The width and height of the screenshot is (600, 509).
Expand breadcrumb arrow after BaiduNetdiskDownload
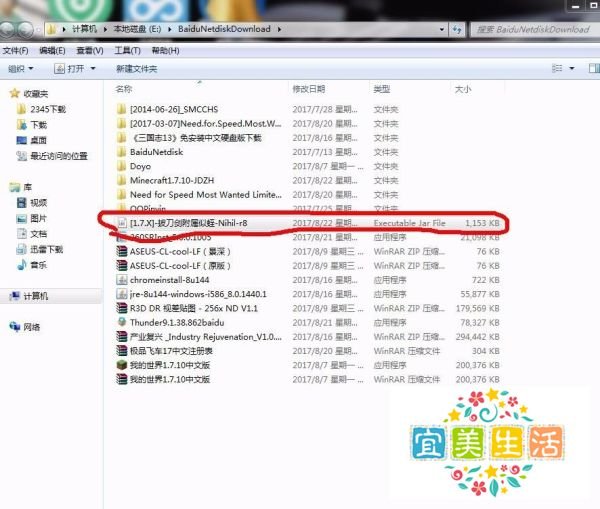[x=279, y=29]
